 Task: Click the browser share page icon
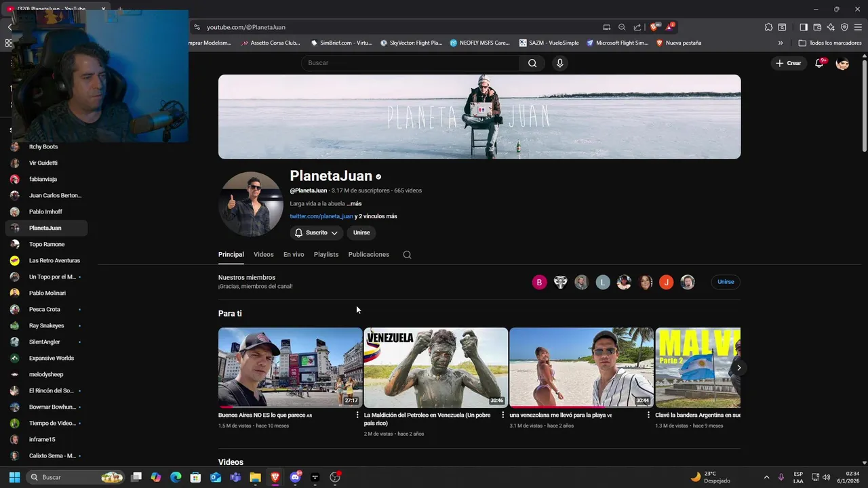coord(637,27)
